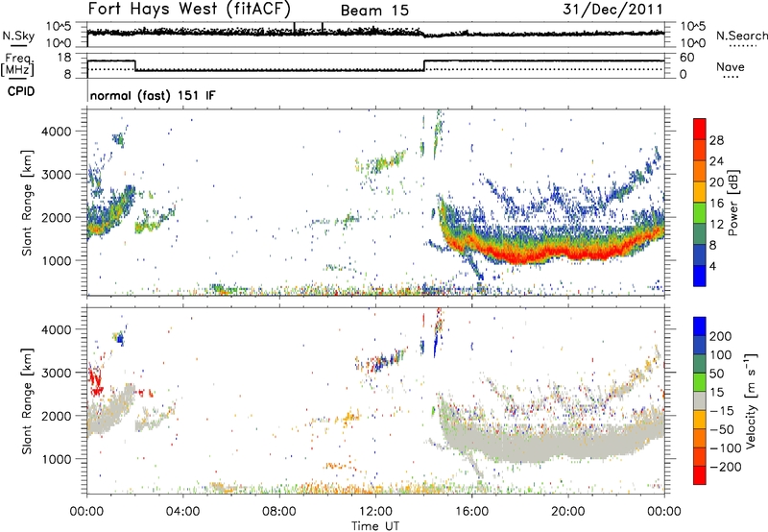This screenshot has width=768, height=532.
Task: Click the 'CPID' label
Action: tap(21, 91)
